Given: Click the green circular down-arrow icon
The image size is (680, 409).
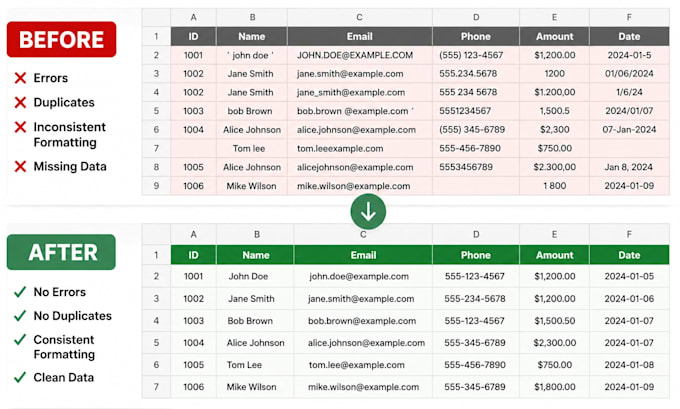Looking at the screenshot, I should pos(368,212).
